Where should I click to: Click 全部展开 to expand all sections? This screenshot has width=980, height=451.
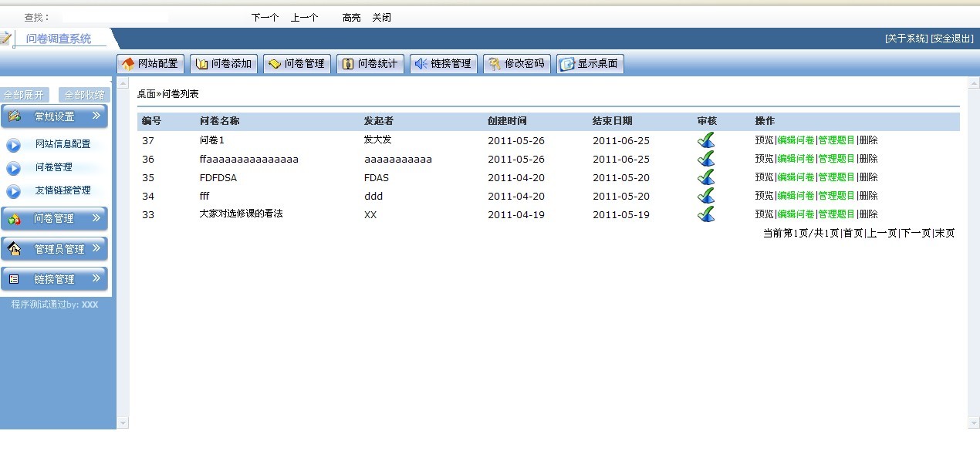pos(25,95)
